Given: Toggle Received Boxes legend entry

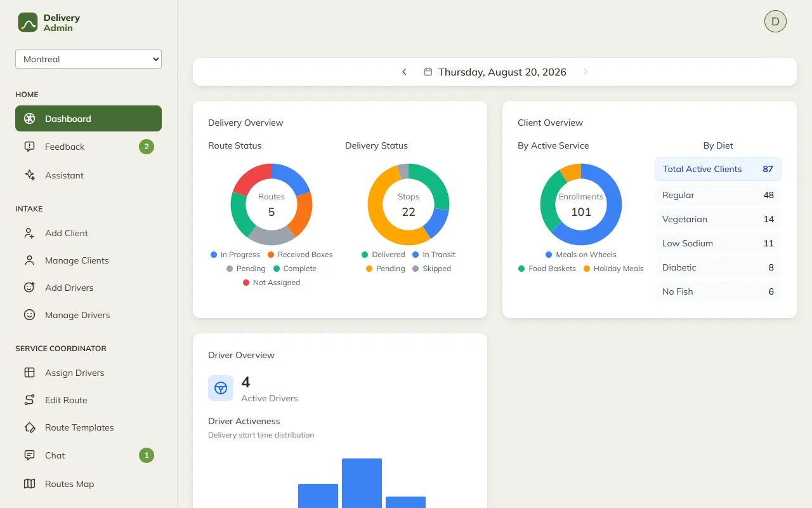Looking at the screenshot, I should pos(300,255).
